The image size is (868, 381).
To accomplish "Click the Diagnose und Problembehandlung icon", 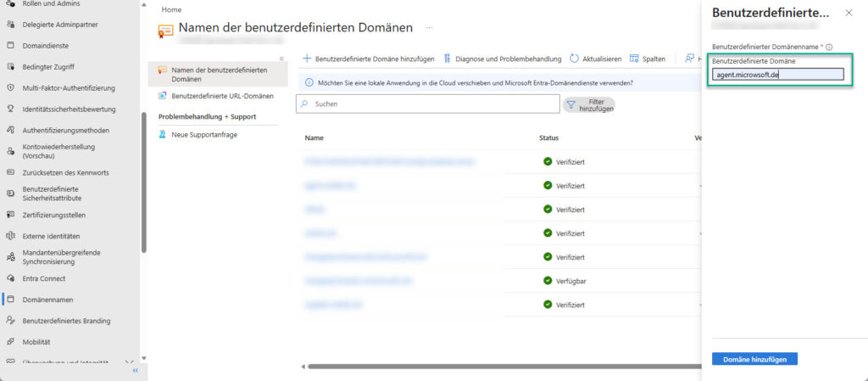I will pyautogui.click(x=447, y=59).
